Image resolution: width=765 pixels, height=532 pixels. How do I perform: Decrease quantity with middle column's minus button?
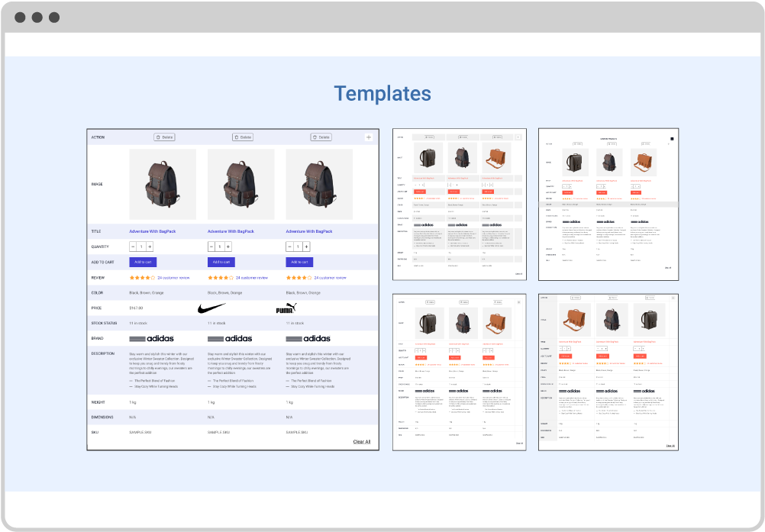[211, 247]
